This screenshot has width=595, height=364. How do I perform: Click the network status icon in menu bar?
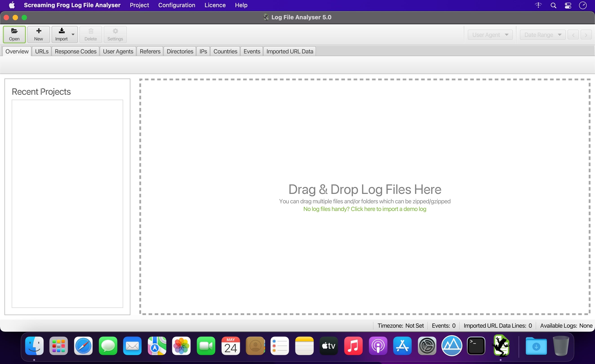tap(538, 5)
